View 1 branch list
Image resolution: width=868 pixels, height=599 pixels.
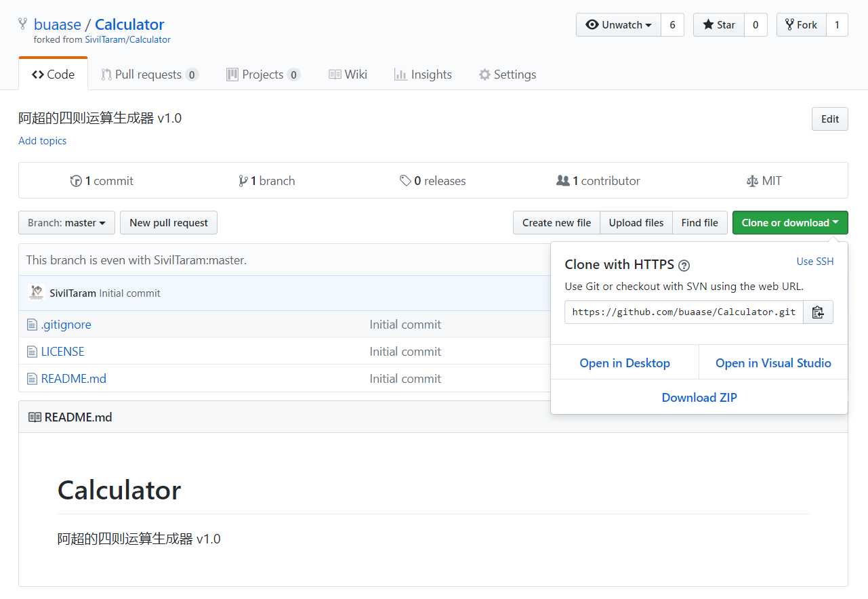coord(266,181)
